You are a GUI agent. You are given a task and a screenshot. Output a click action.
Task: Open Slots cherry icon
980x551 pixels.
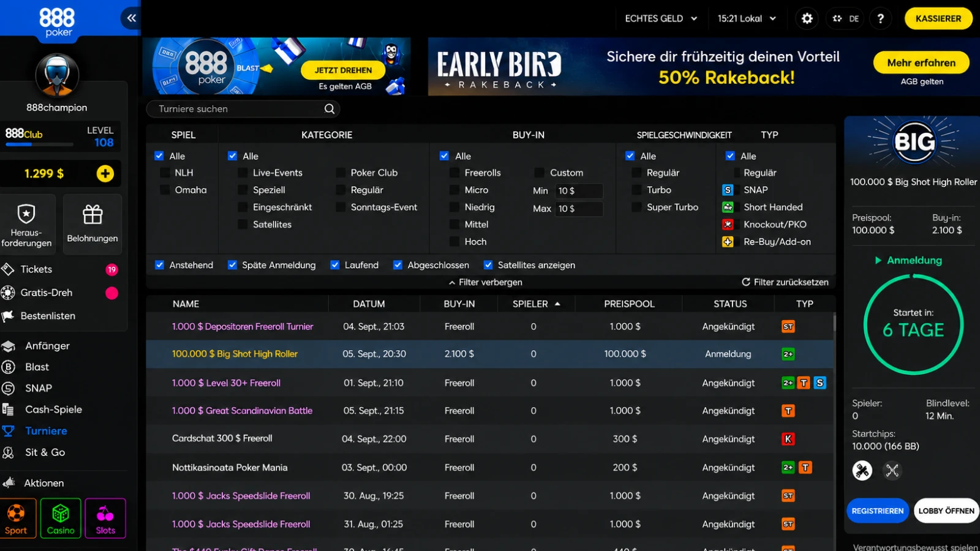pos(105,519)
